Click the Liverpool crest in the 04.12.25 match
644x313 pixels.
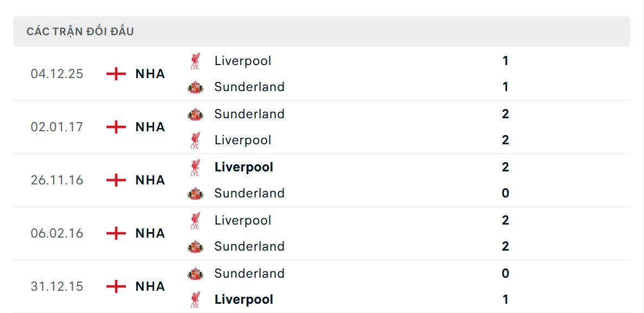pos(194,60)
